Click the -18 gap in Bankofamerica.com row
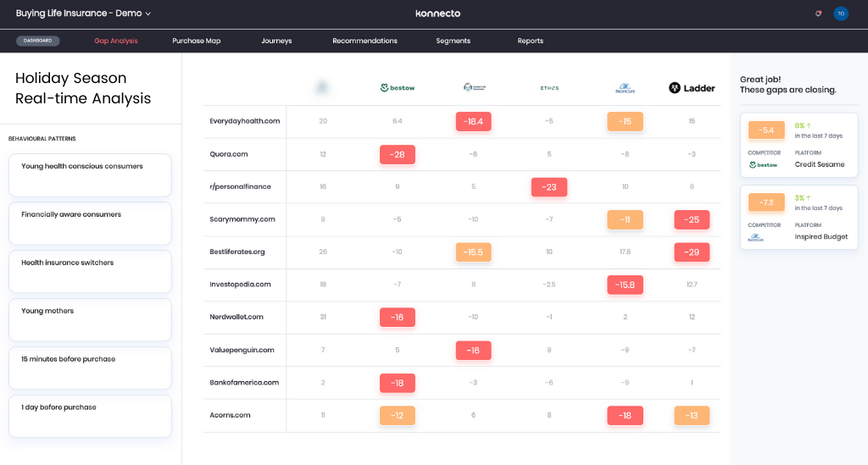Screen dimensions: 868x465 [x=397, y=383]
